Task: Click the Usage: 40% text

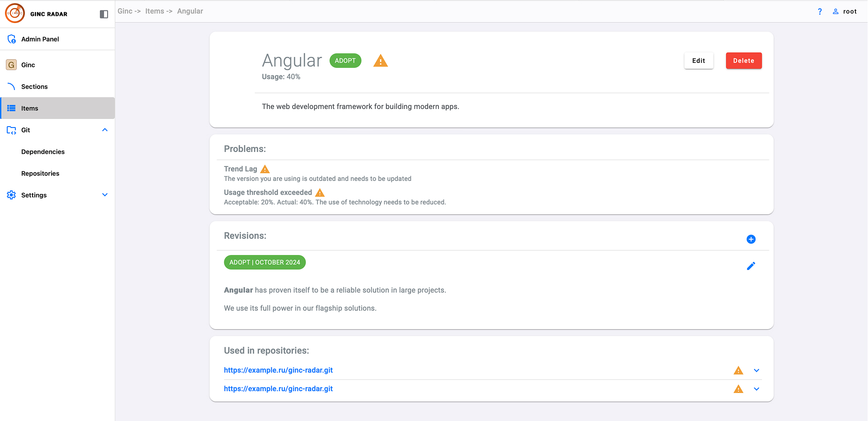Action: 281,77
